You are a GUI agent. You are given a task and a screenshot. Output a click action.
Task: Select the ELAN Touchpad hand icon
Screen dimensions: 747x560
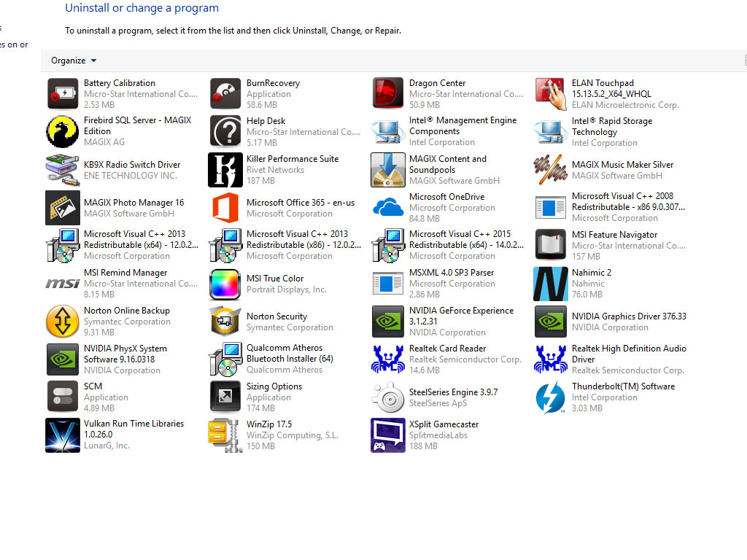tap(551, 93)
